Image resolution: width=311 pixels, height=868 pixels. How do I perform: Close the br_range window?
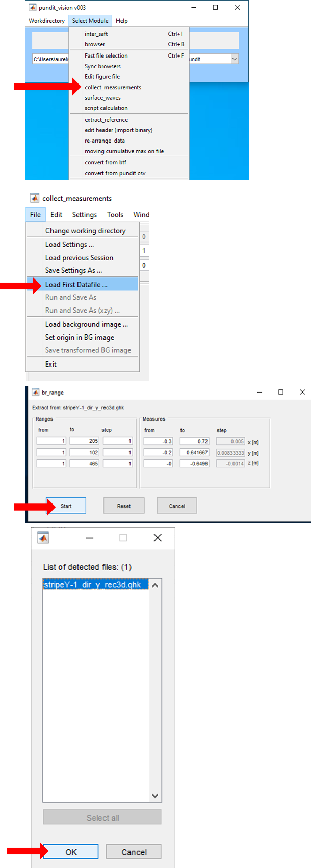coord(302,392)
